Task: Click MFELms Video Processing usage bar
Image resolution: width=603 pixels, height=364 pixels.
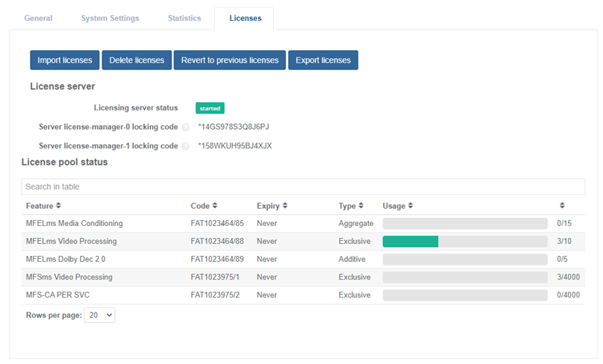Action: pyautogui.click(x=465, y=242)
